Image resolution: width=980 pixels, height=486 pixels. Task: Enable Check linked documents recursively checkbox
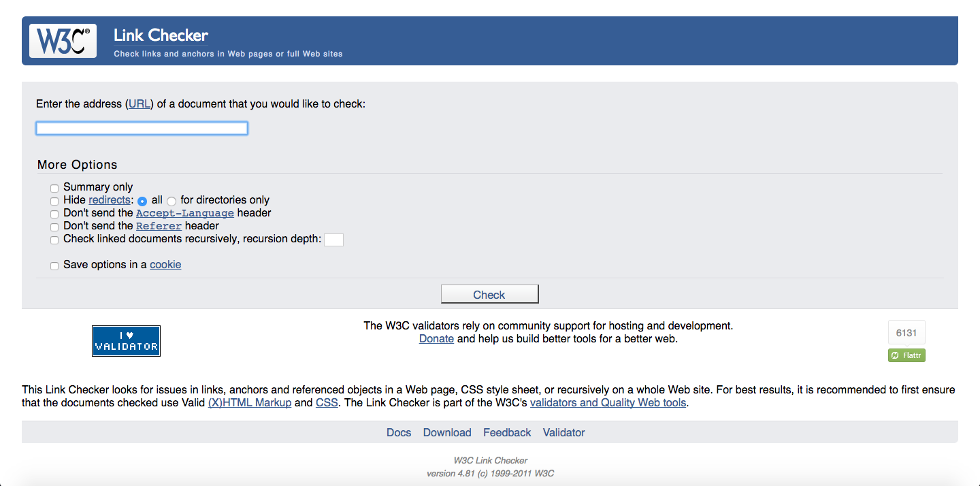pos(54,240)
